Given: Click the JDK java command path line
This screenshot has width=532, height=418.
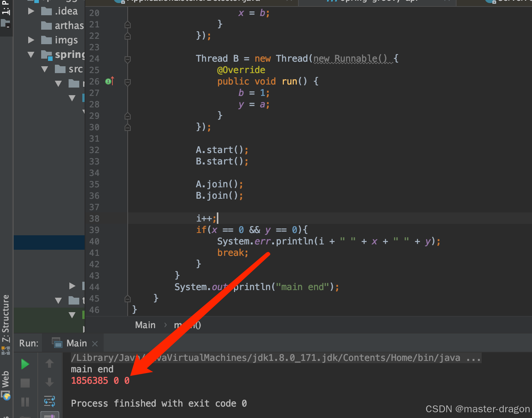Looking at the screenshot, I should click(276, 358).
